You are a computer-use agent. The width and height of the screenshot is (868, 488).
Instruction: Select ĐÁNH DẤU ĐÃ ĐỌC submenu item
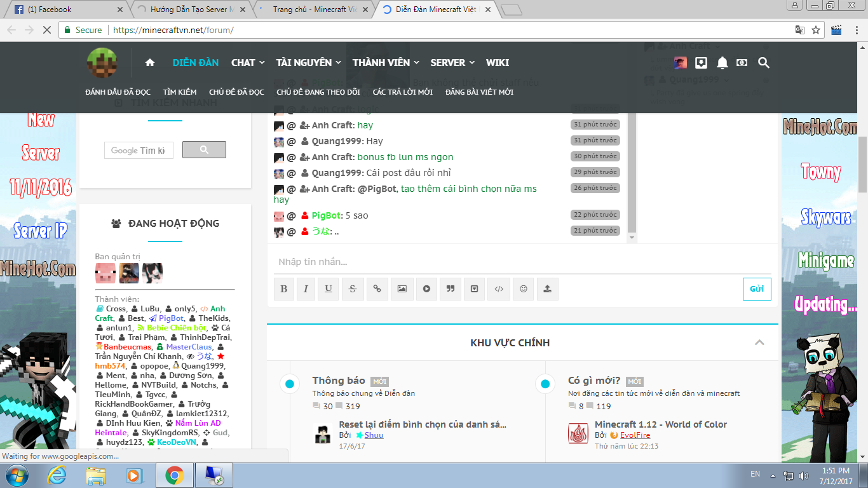118,92
